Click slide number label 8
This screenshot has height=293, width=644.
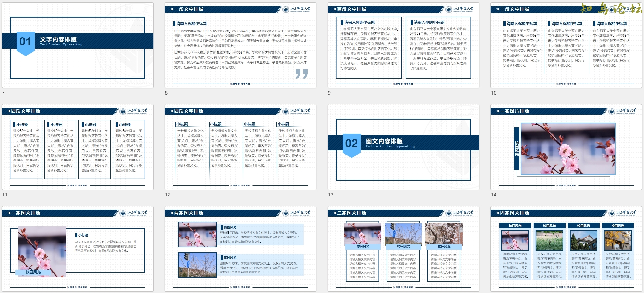pos(166,93)
